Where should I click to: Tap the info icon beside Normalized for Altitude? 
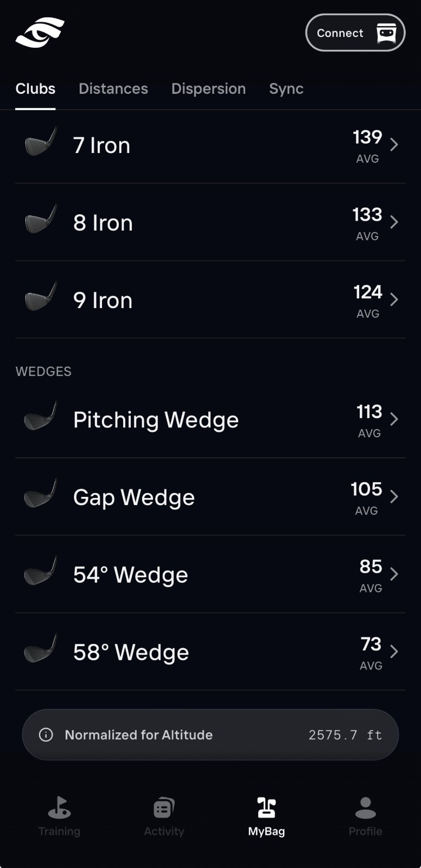[x=46, y=735]
